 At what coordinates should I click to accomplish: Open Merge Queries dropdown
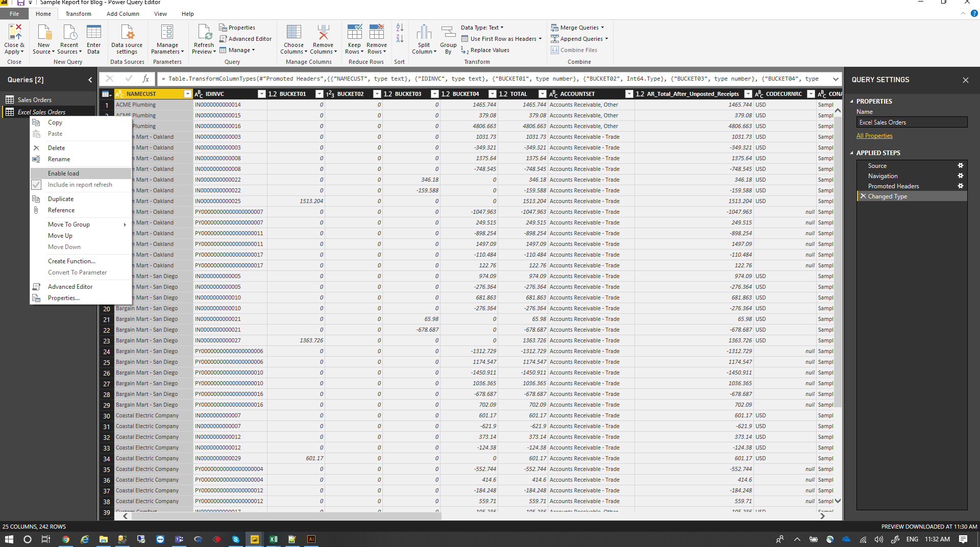(578, 28)
